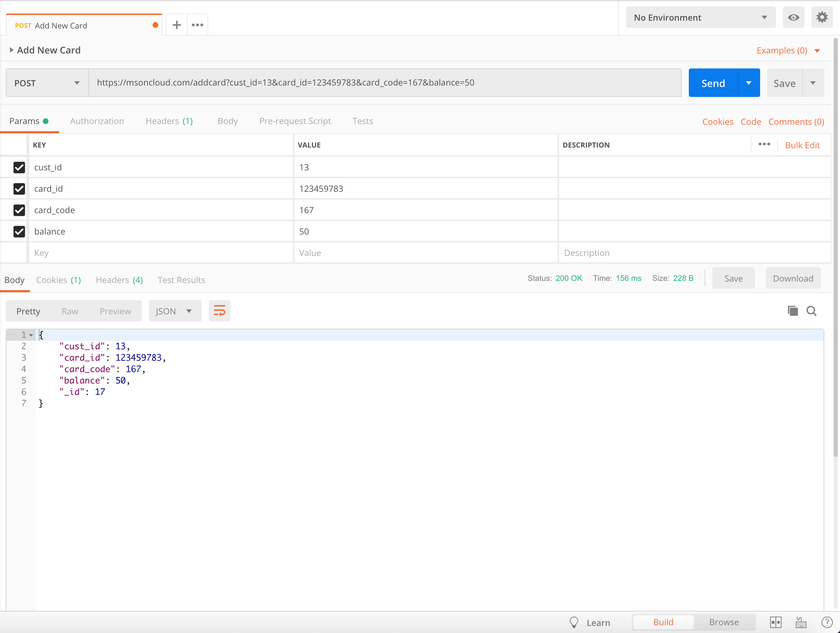Screen dimensions: 840x633
Task: Click environment quick look eye icon
Action: tap(793, 17)
